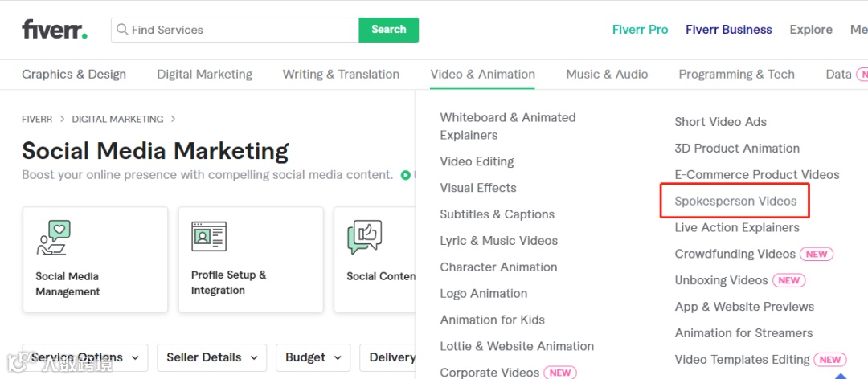Choose Spokesperson Videos menu item
Image resolution: width=868 pixels, height=379 pixels.
pos(735,202)
